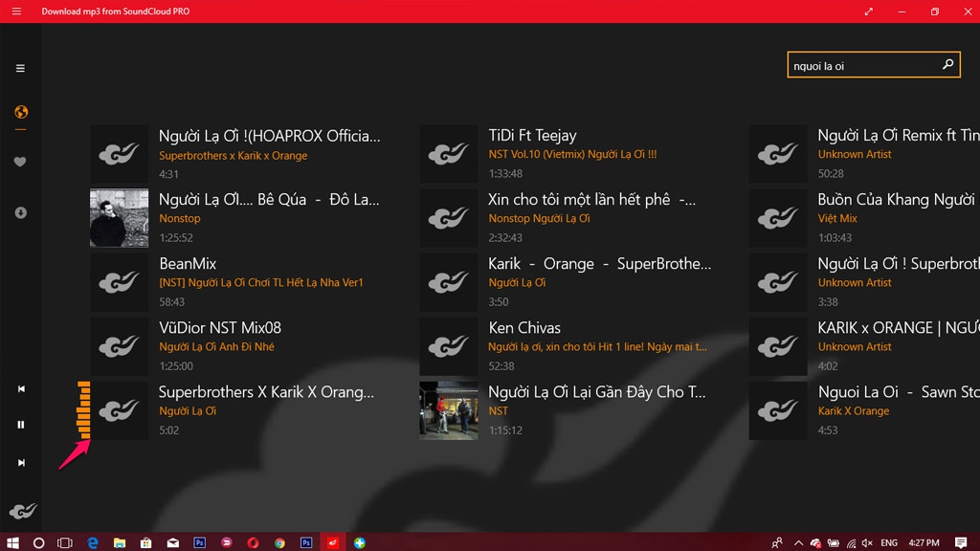Select Superbrothers X Karik X Orang... playing track

pos(266,391)
